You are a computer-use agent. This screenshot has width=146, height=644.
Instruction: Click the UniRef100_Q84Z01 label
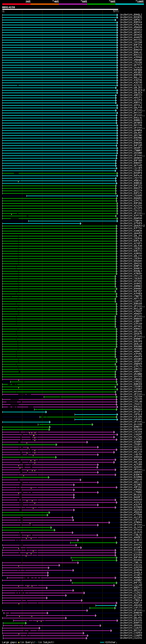click(x=131, y=263)
